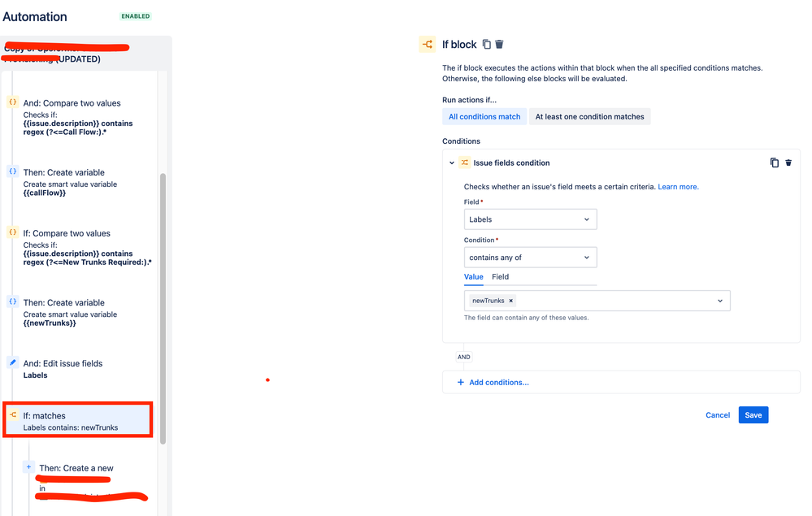Image resolution: width=812 pixels, height=516 pixels.
Task: Save the If block changes
Action: [x=753, y=415]
